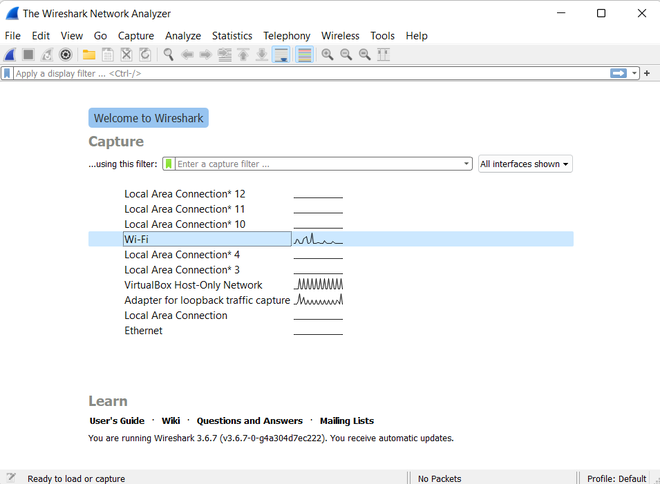Screen dimensions: 660x484
Task: Open a capture file folder icon
Action: (x=89, y=55)
